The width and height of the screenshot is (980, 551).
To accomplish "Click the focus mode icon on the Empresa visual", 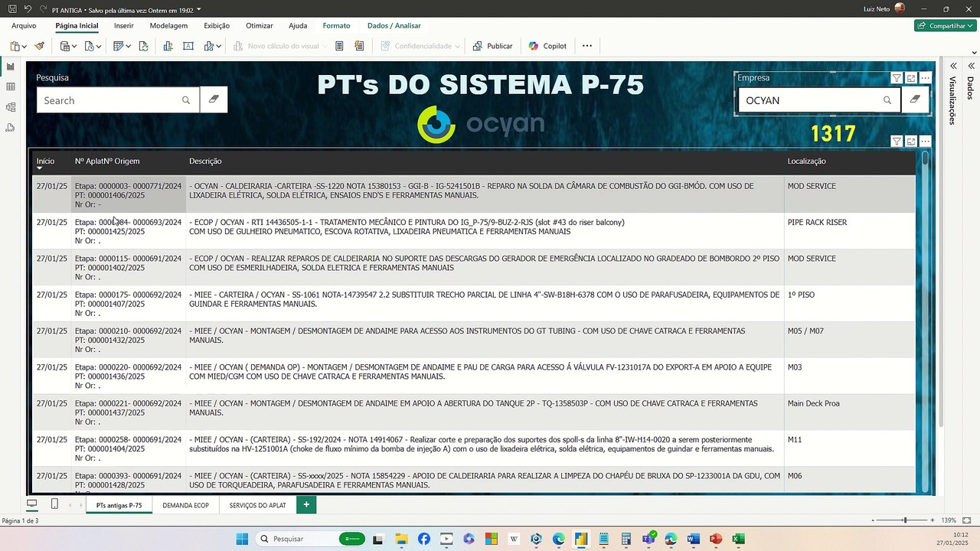I will point(911,78).
